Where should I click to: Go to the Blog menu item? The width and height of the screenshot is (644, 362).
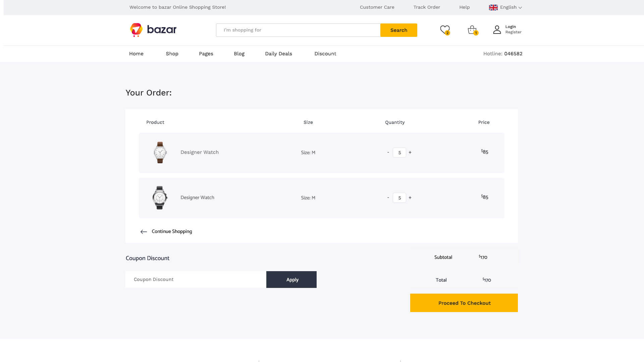239,54
